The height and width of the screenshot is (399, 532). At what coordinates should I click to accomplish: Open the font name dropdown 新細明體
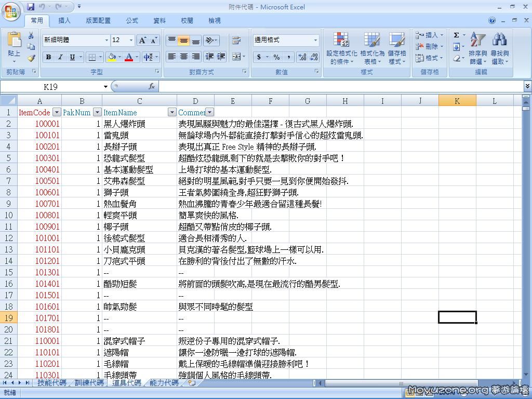107,41
